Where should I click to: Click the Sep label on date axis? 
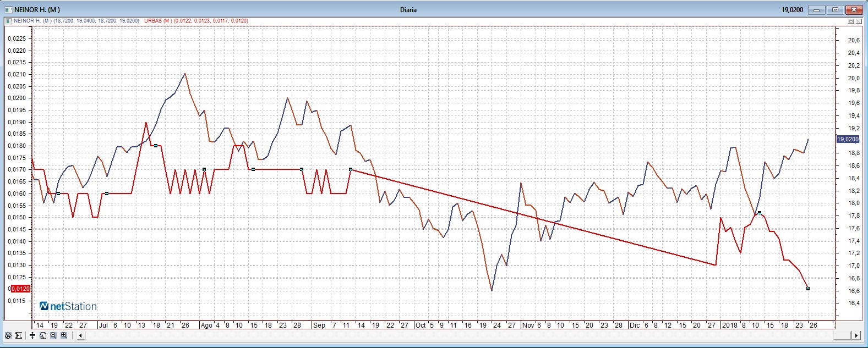point(319,325)
